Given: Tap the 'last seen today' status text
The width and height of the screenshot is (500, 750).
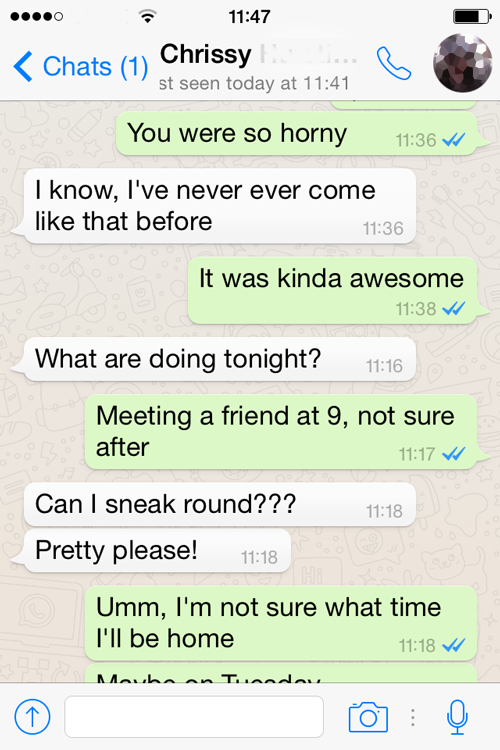Looking at the screenshot, I should point(254,83).
